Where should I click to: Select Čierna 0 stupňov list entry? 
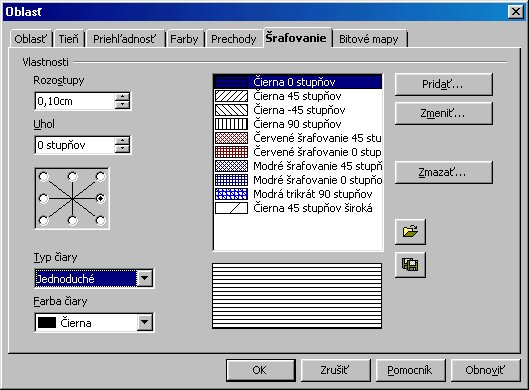click(298, 82)
